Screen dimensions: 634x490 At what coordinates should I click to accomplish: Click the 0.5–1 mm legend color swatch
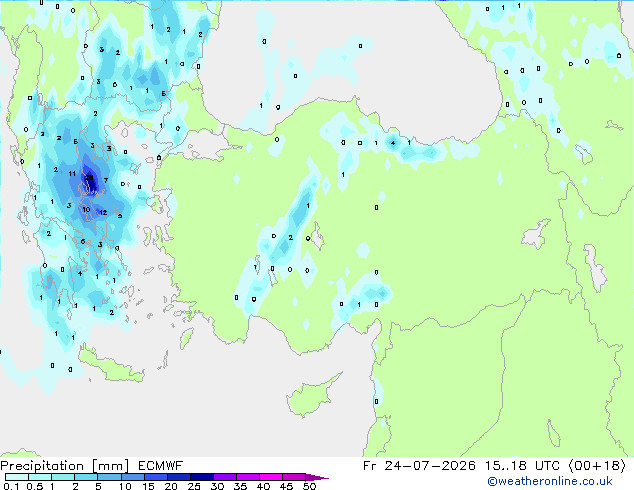[x=40, y=477]
